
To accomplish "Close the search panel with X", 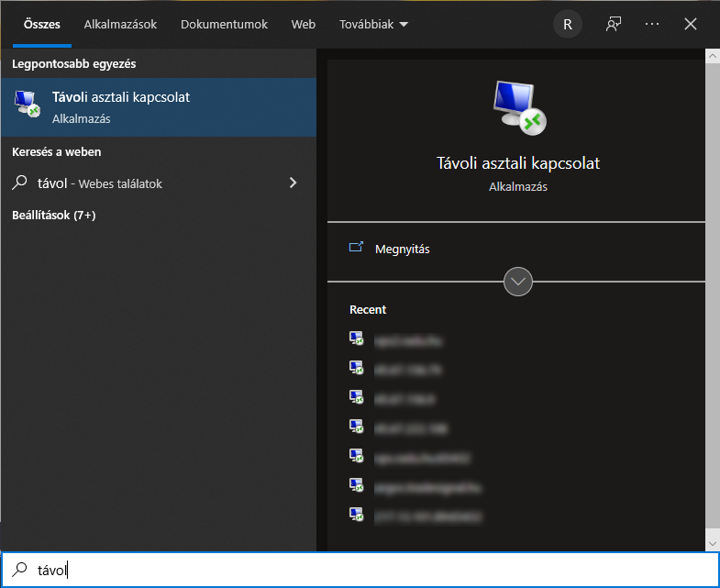I will coord(690,25).
